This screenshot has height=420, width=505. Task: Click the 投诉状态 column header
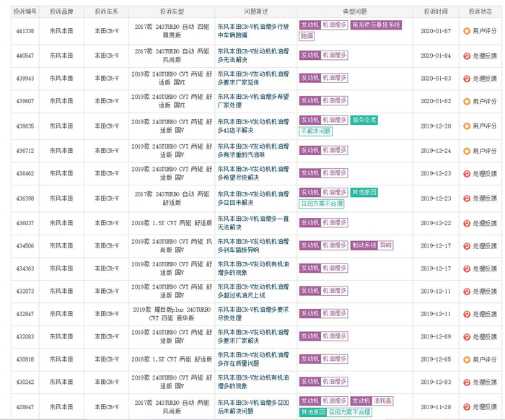point(480,12)
